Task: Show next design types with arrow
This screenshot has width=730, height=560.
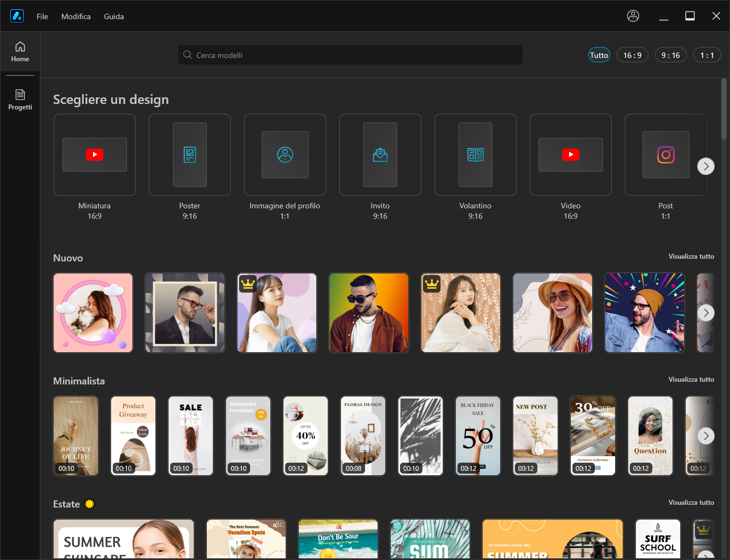Action: 706,166
